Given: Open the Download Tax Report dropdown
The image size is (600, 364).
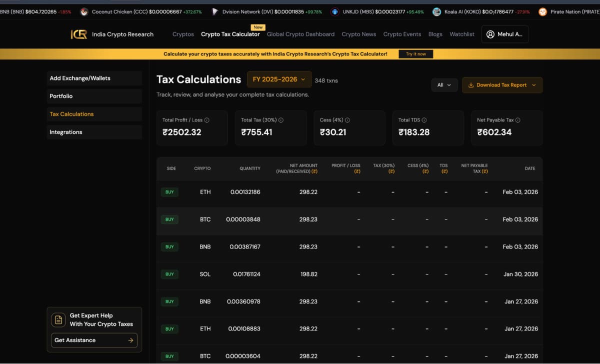Looking at the screenshot, I should tap(502, 85).
